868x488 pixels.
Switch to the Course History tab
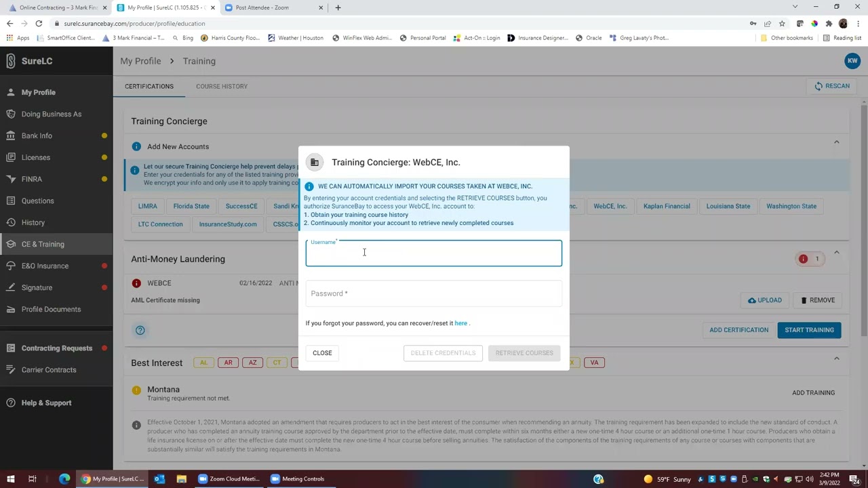point(222,86)
